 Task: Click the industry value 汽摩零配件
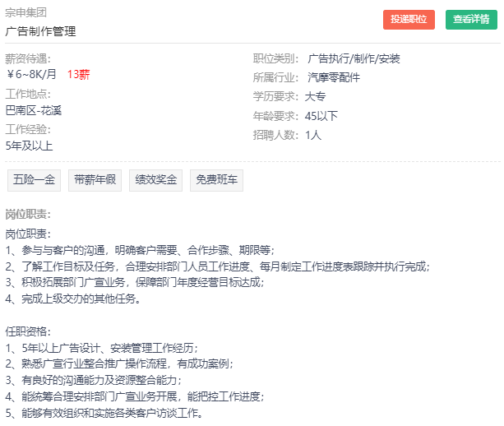(x=334, y=78)
